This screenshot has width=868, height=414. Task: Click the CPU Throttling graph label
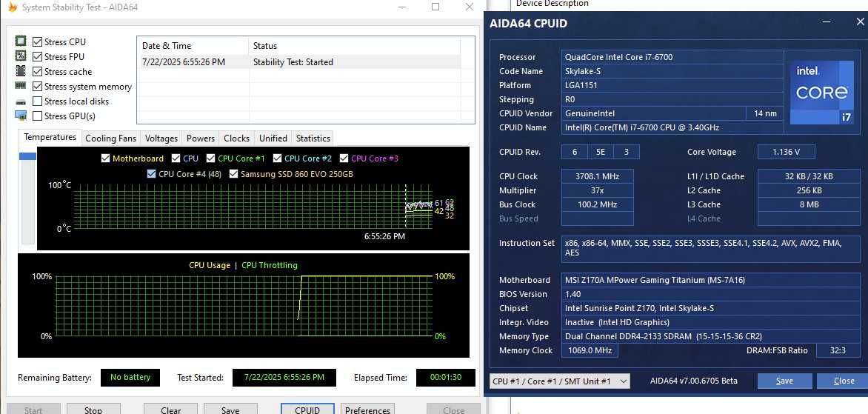(270, 265)
